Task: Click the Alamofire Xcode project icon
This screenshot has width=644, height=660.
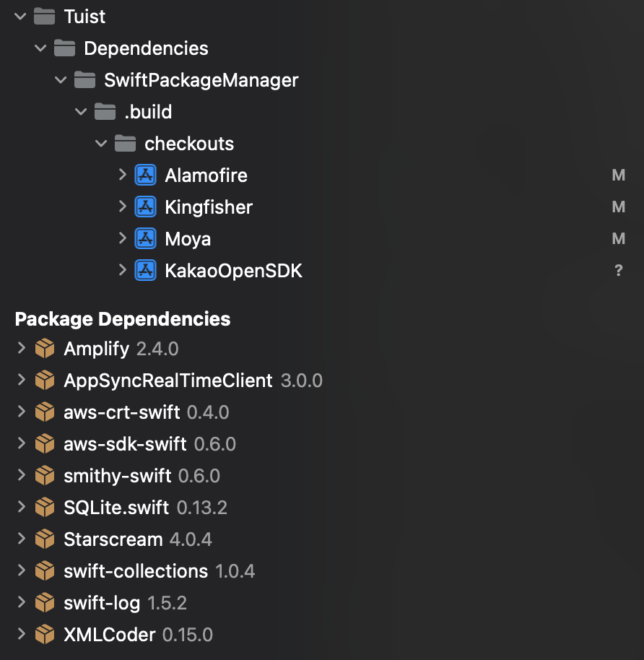Action: point(145,175)
